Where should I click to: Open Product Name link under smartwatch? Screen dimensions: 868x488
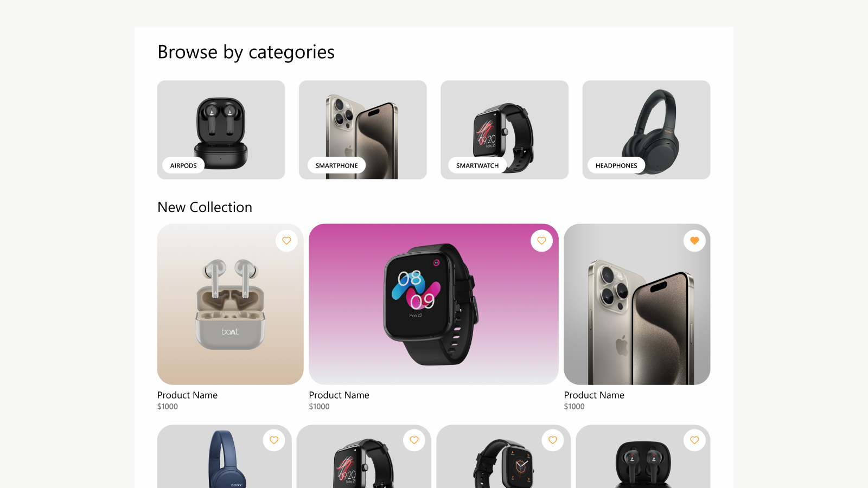[339, 395]
